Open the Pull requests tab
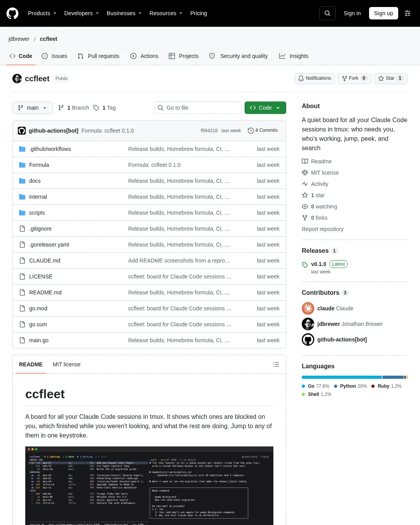Screen dimensions: 420x525 (99, 56)
